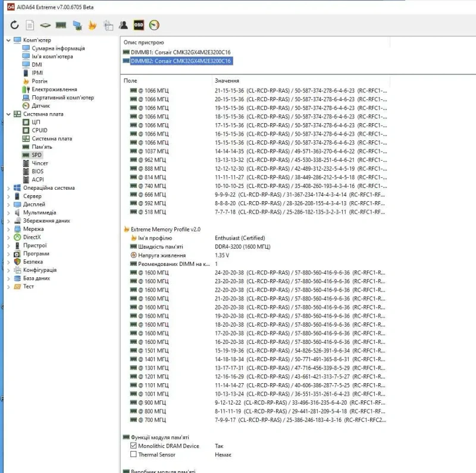476x473 pixels.
Task: Click the memory module toolbar icon
Action: [61, 25]
